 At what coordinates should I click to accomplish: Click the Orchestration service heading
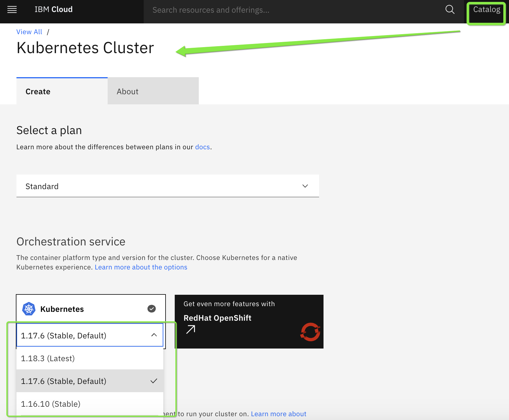point(71,242)
